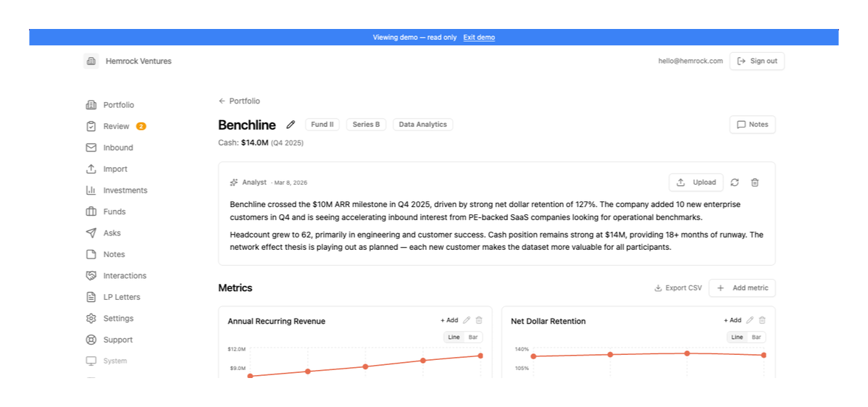
Task: Click the Exit demo link
Action: click(479, 38)
